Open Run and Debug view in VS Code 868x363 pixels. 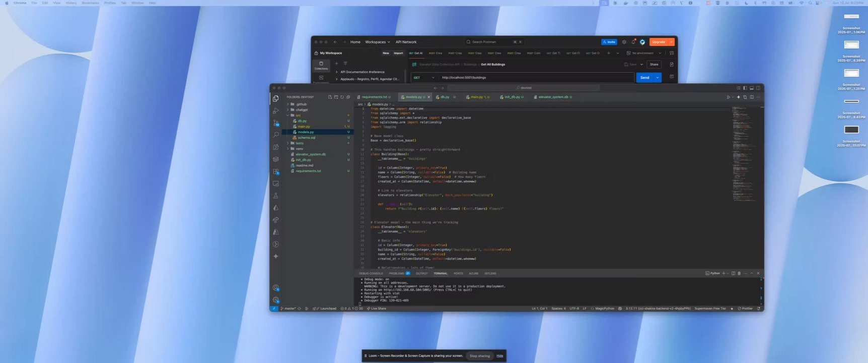coord(275,110)
